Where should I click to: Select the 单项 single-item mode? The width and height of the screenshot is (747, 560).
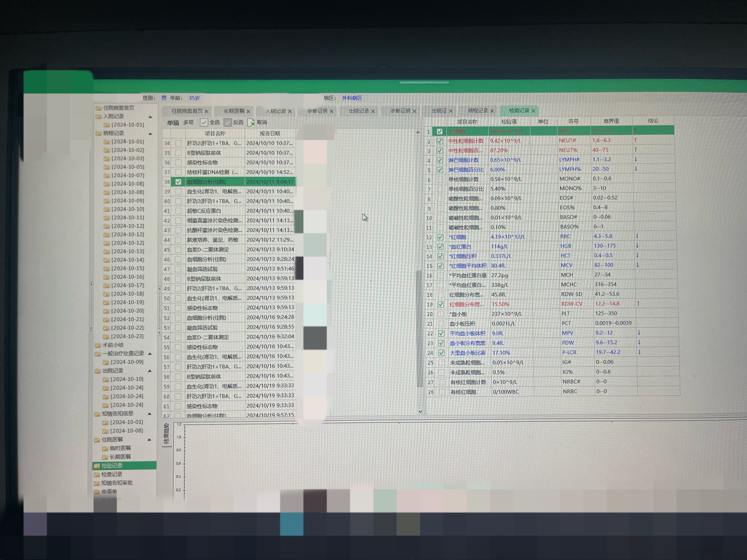click(x=173, y=123)
